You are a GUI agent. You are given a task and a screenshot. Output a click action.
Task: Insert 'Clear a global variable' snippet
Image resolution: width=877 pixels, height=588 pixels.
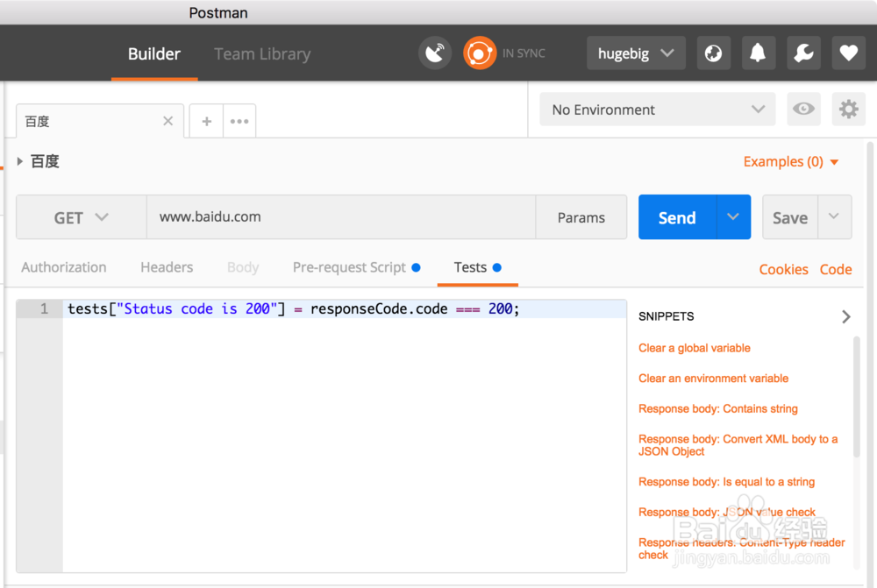pos(694,348)
